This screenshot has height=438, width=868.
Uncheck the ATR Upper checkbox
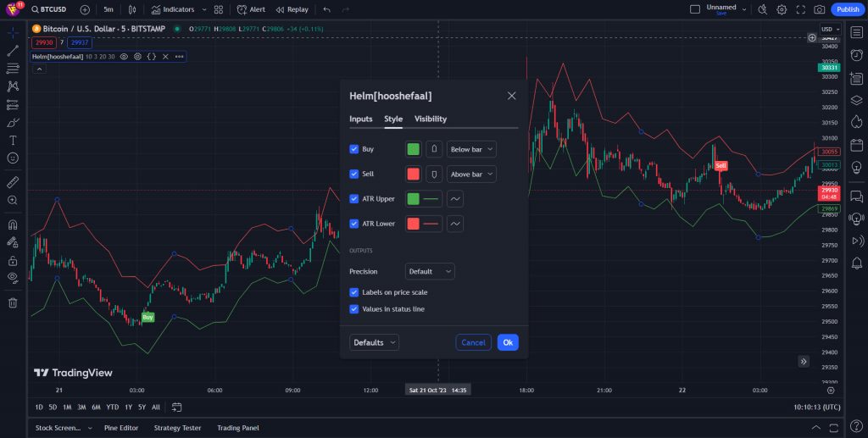[x=354, y=199]
